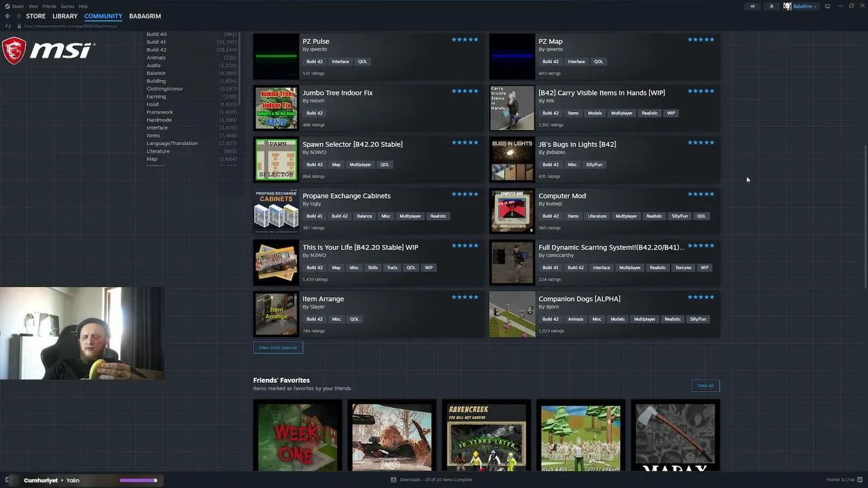The width and height of the screenshot is (868, 488).
Task: Click the PZ Pulse mod thumbnail
Action: click(276, 56)
